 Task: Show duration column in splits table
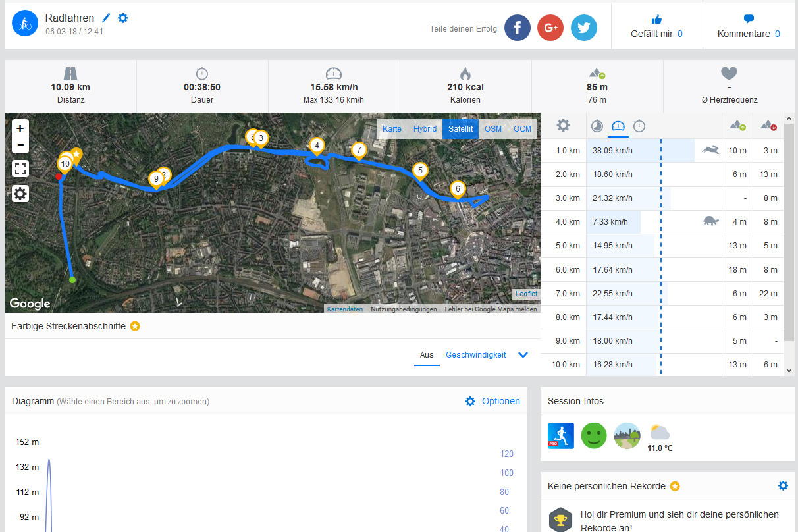pos(639,126)
